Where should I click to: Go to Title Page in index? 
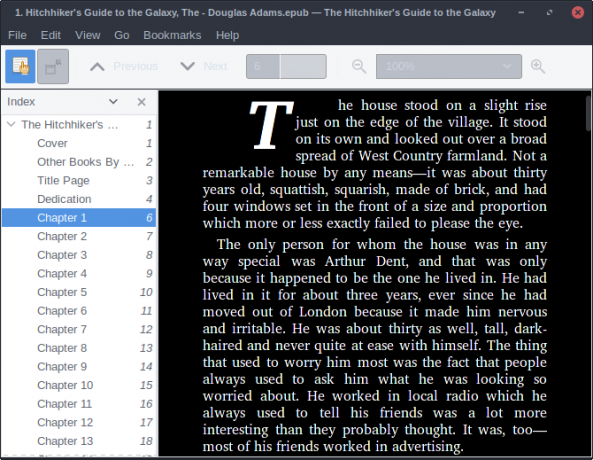[79, 180]
